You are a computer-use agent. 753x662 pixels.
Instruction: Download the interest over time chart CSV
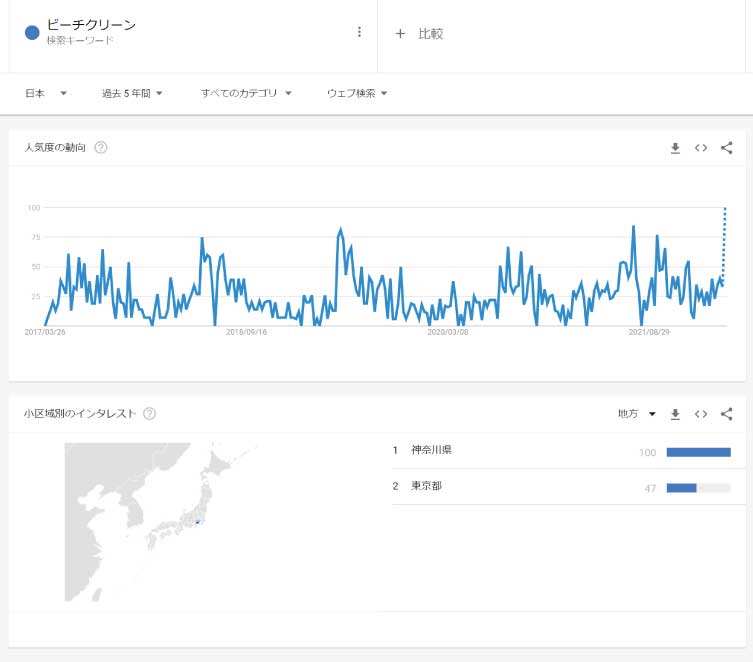click(x=675, y=148)
